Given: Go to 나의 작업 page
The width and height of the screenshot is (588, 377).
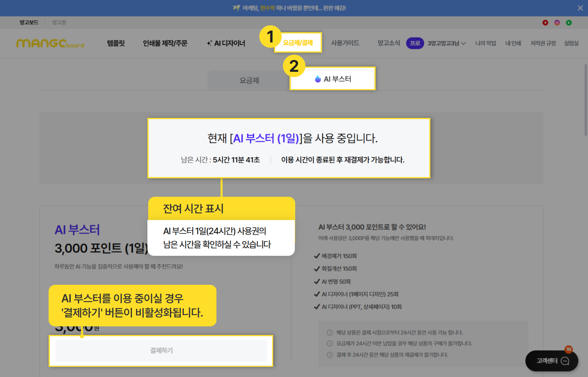Looking at the screenshot, I should click(486, 43).
